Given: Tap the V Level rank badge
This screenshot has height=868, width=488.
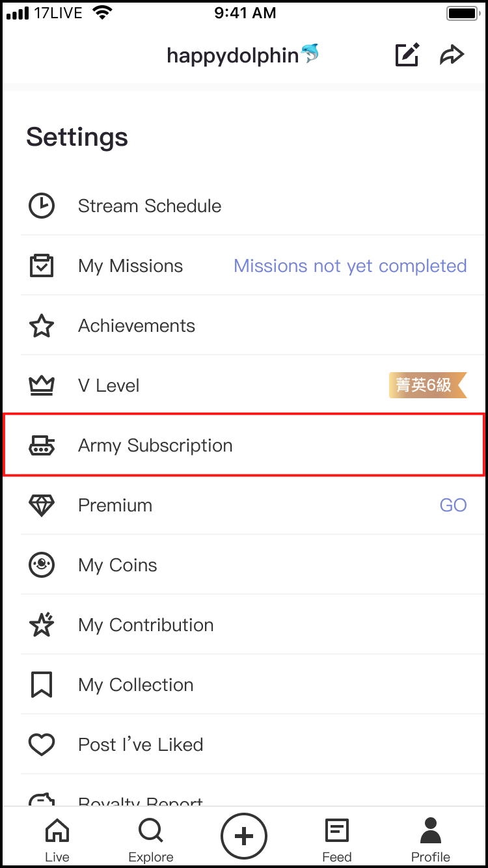Looking at the screenshot, I should pos(427,385).
